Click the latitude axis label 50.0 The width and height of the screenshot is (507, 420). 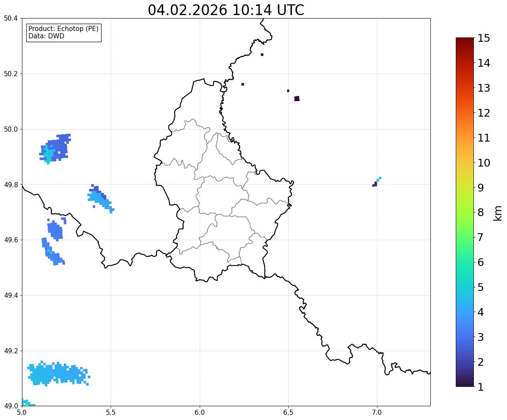pos(11,130)
